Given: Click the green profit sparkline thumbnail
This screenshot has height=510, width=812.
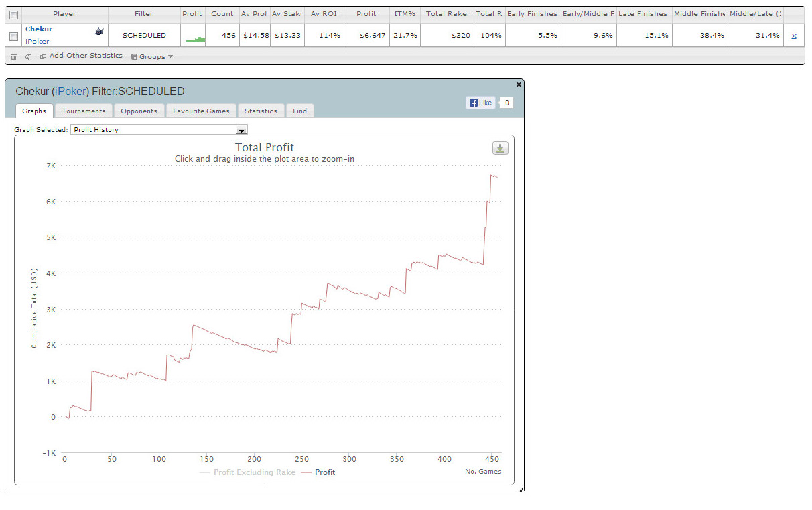Looking at the screenshot, I should click(195, 40).
